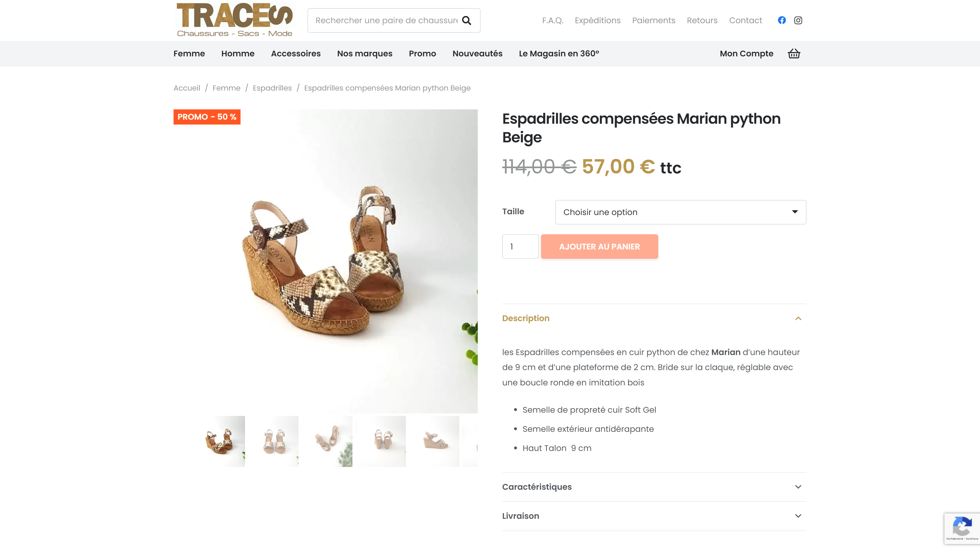Open the F.A.Q. link

tap(552, 20)
